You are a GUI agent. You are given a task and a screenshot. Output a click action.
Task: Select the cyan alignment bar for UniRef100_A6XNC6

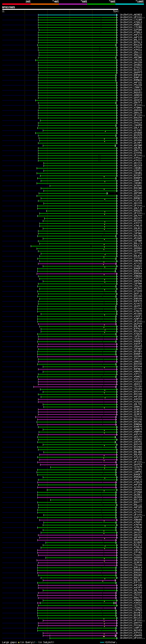tap(78, 15)
